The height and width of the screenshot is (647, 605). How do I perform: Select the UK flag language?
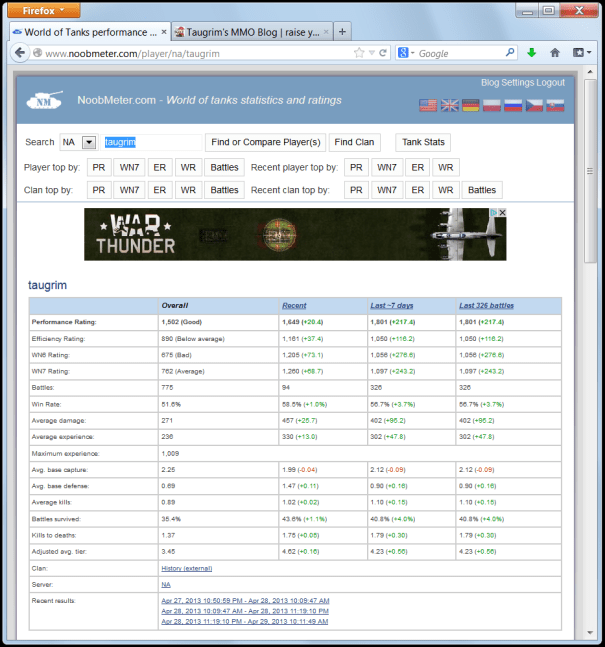coord(449,105)
